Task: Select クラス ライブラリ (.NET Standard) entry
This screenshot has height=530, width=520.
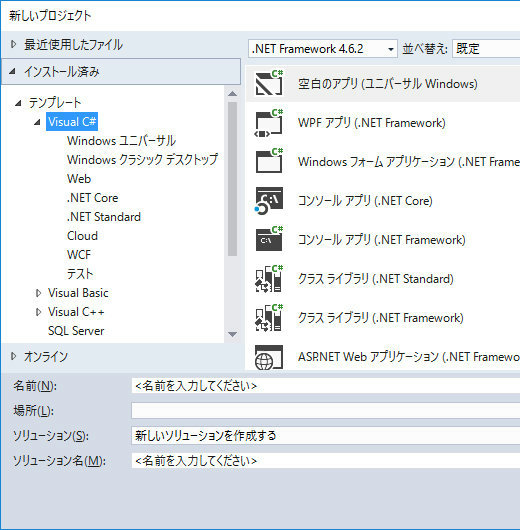Action: tap(383, 279)
